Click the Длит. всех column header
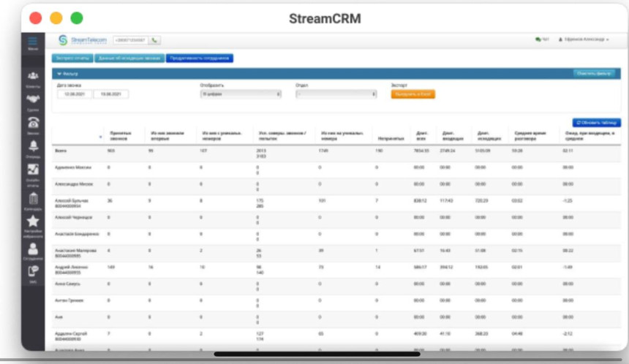629x364 pixels. [422, 135]
